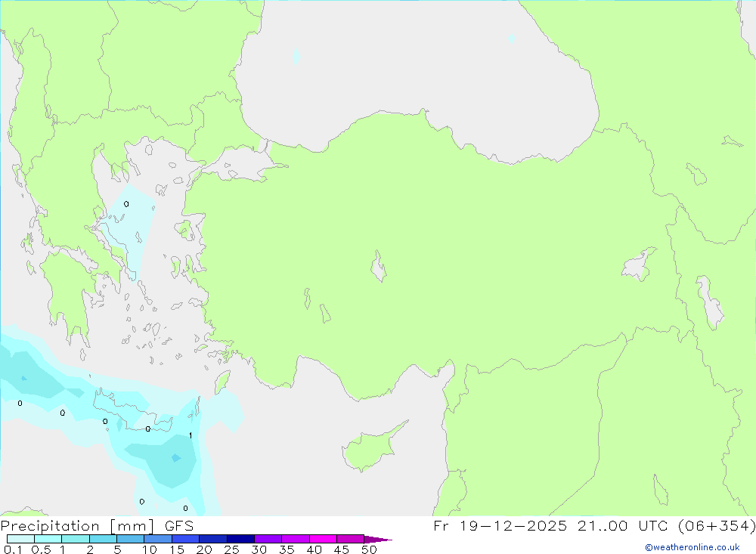
Task: Click the legend value "15"
Action: [x=177, y=549]
